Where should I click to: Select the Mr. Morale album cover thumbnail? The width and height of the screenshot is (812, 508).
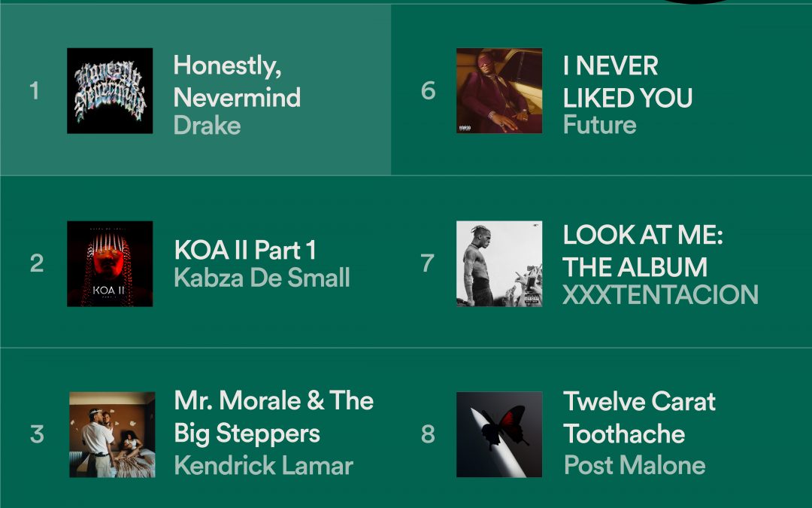tap(112, 434)
